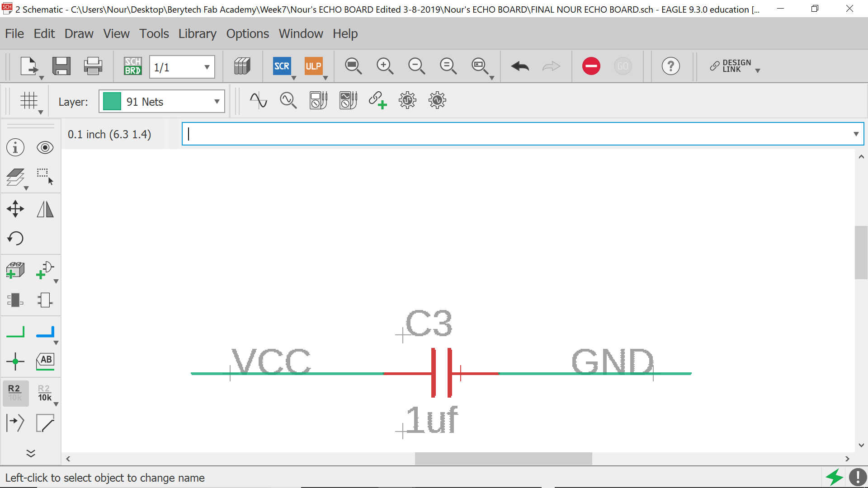Select the Junction tool

(15, 361)
